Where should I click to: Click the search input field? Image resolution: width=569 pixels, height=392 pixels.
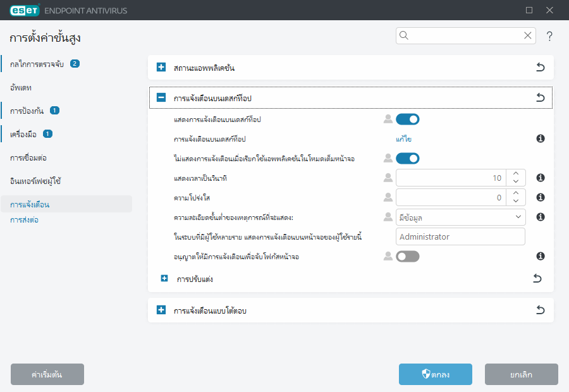[x=466, y=35]
